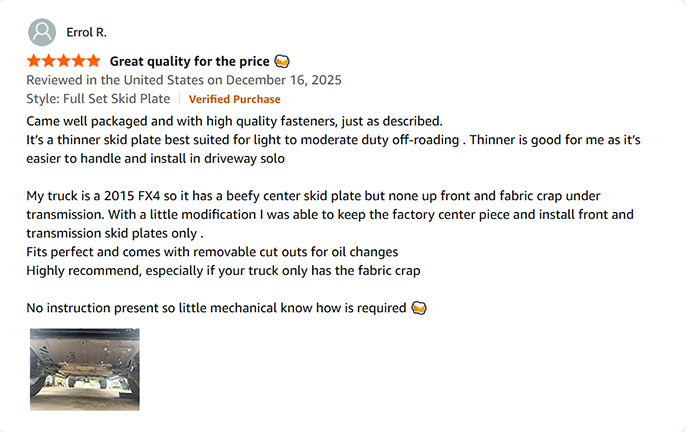Click the "Came well packaged" review line
Image resolution: width=686 pixels, height=432 pixels.
click(234, 120)
